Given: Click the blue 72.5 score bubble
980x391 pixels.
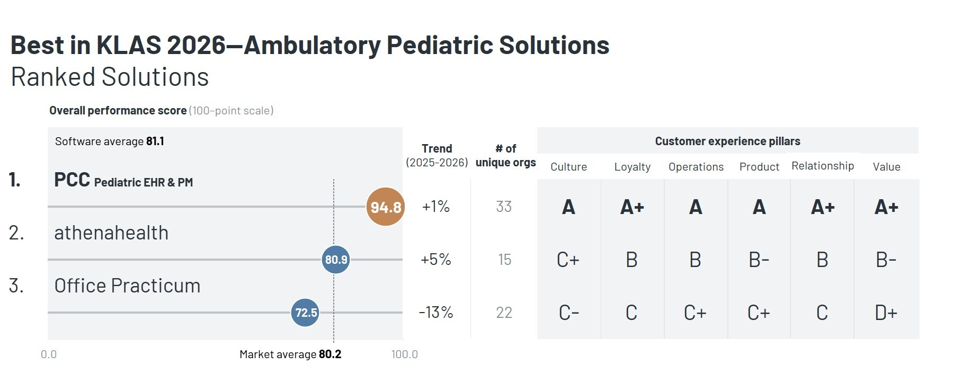Looking at the screenshot, I should [305, 313].
